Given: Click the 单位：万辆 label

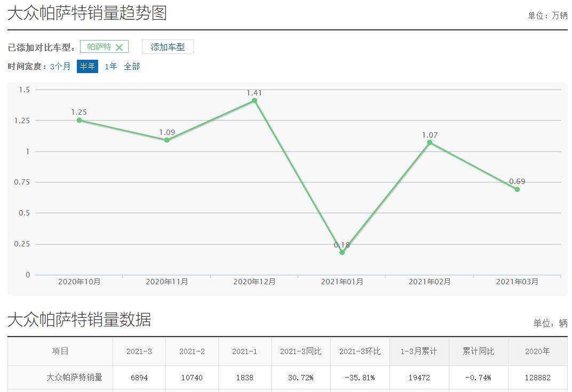Looking at the screenshot, I should (x=547, y=15).
